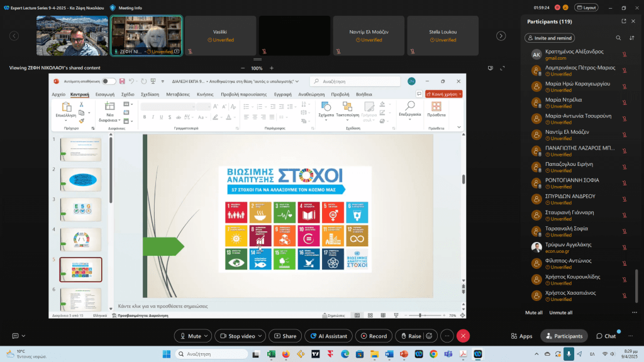This screenshot has height=362, width=644.
Task: Open Τακτοποίηση arrange menu
Action: [347, 111]
